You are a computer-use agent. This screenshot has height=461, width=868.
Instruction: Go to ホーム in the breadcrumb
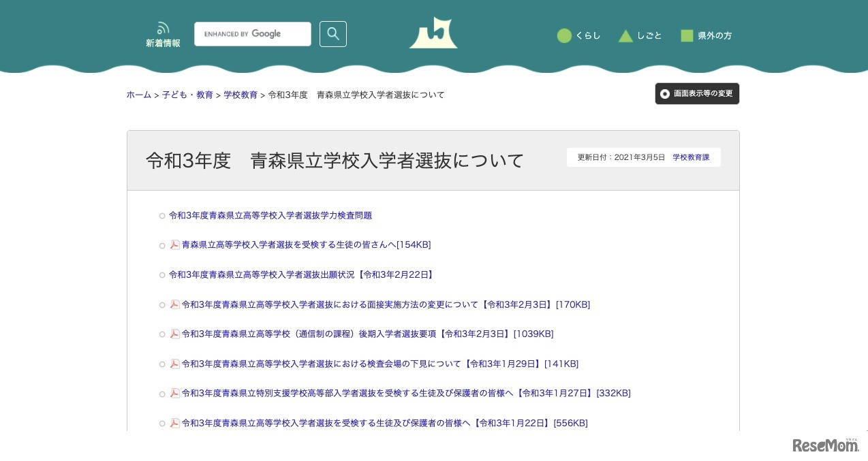(x=138, y=95)
